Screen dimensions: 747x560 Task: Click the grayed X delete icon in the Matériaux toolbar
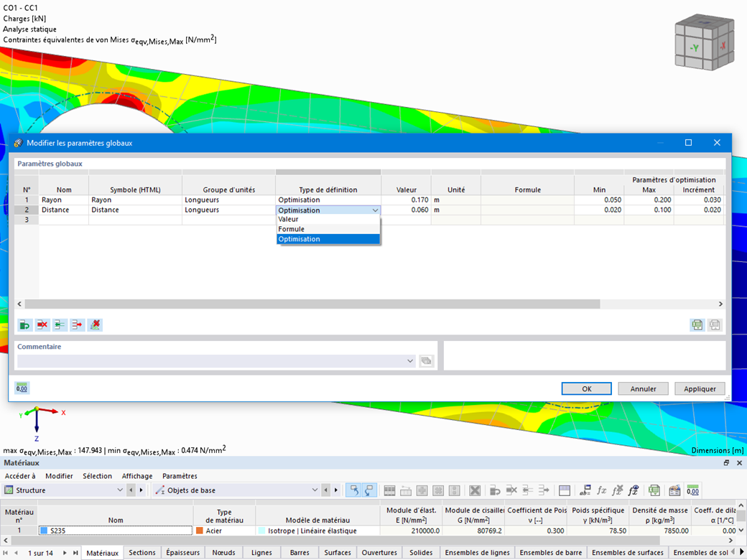(x=475, y=490)
